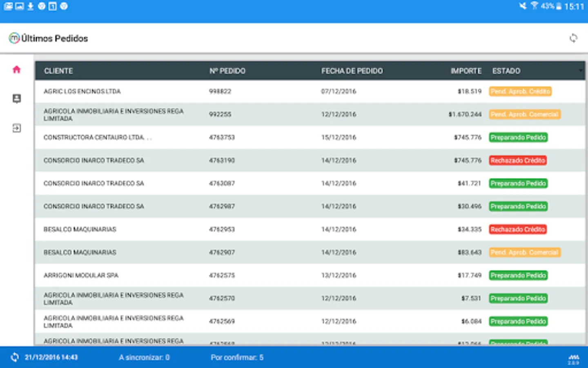
Task: Open the download notification in status bar
Action: (30, 6)
